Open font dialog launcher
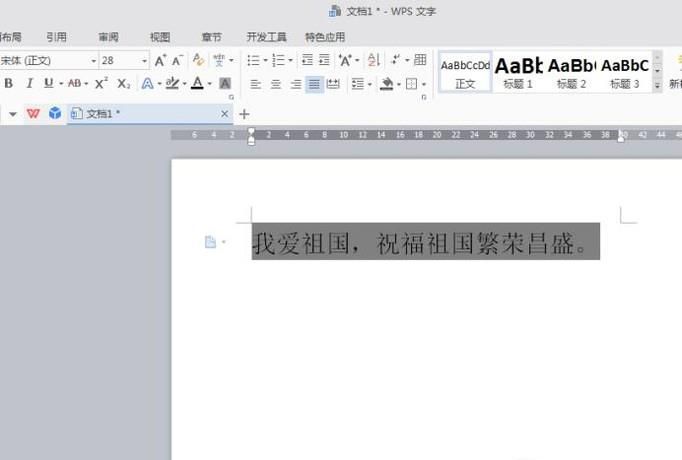This screenshot has width=682, height=460. click(x=231, y=97)
